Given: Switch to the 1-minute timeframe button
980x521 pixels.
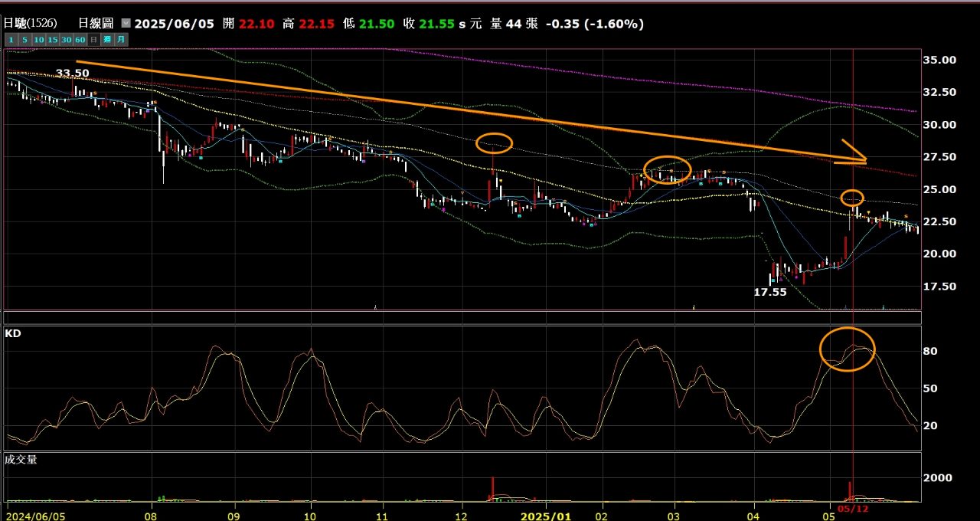Looking at the screenshot, I should (10, 39).
